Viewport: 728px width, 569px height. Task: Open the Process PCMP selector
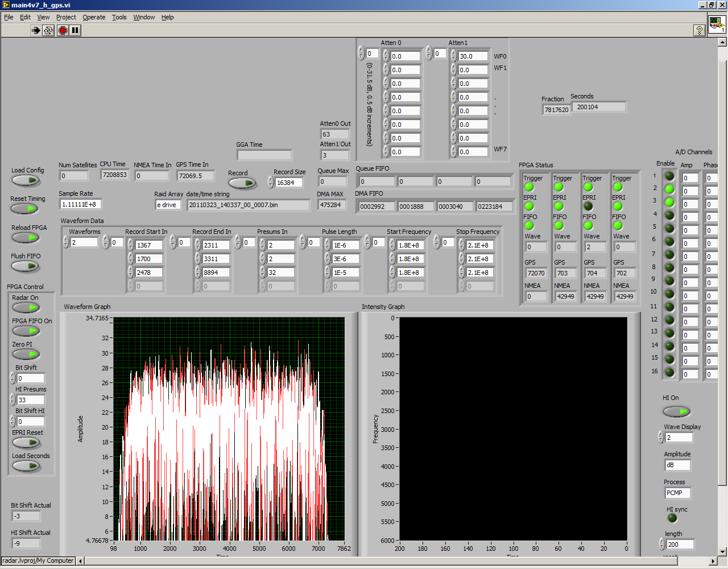(x=677, y=493)
